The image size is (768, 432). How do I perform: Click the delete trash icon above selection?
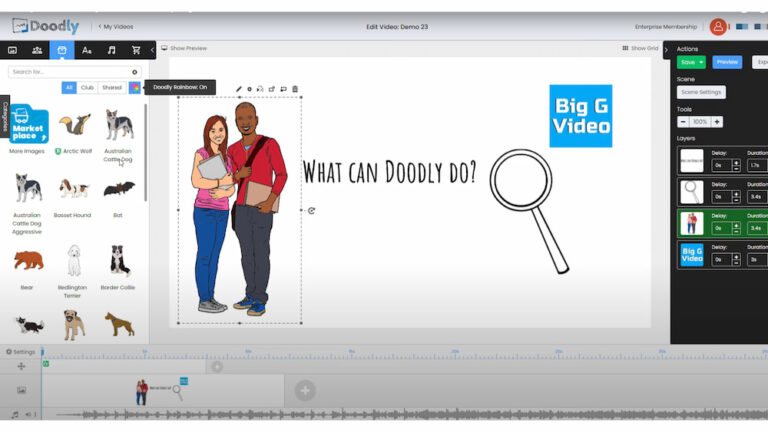pos(295,89)
